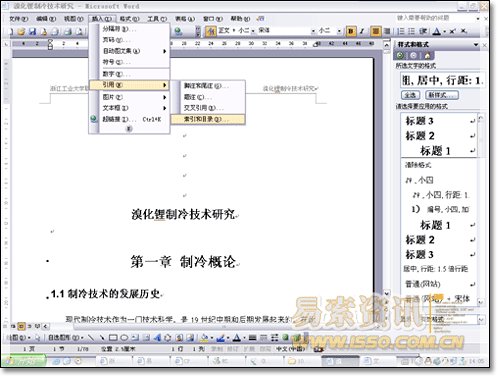The image size is (500, 378).
Task: Open the 格式 (Format) menu
Action: coord(129,19)
